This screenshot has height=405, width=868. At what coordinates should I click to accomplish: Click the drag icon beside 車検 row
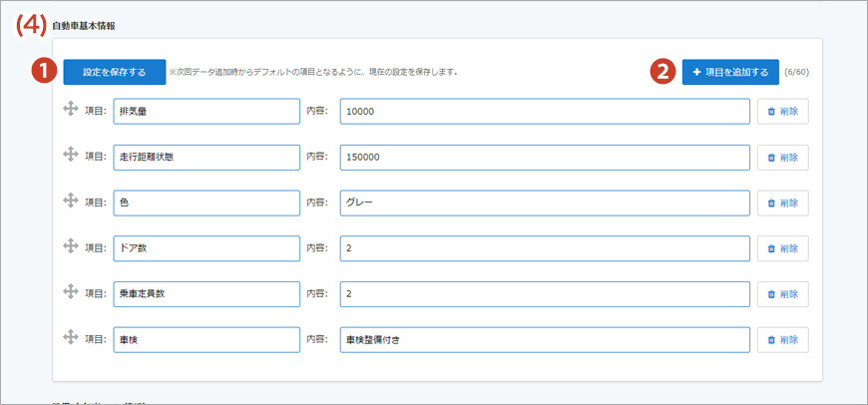coord(71,338)
